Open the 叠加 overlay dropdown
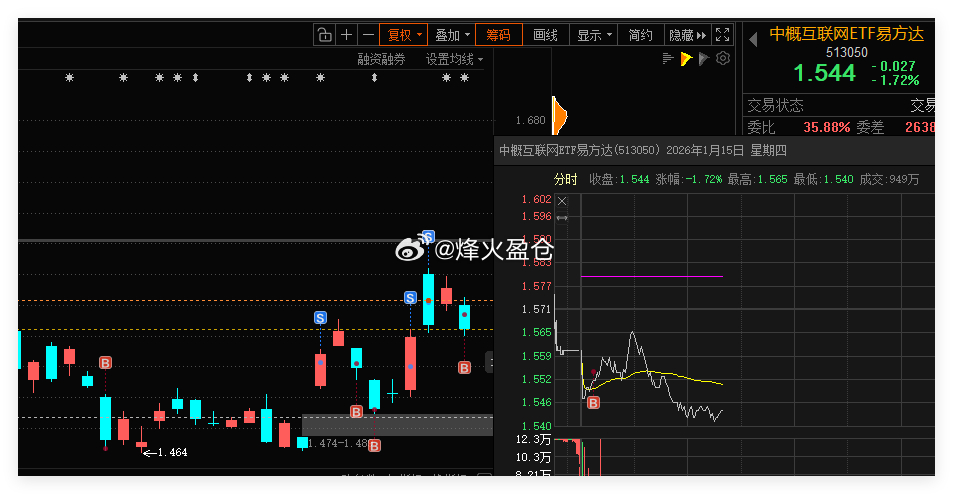953x494 pixels. (452, 35)
